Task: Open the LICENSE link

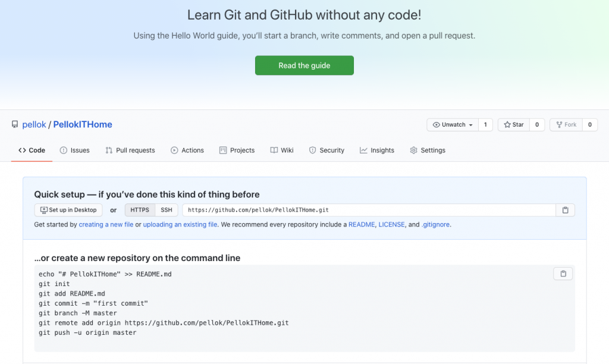Action: point(391,225)
